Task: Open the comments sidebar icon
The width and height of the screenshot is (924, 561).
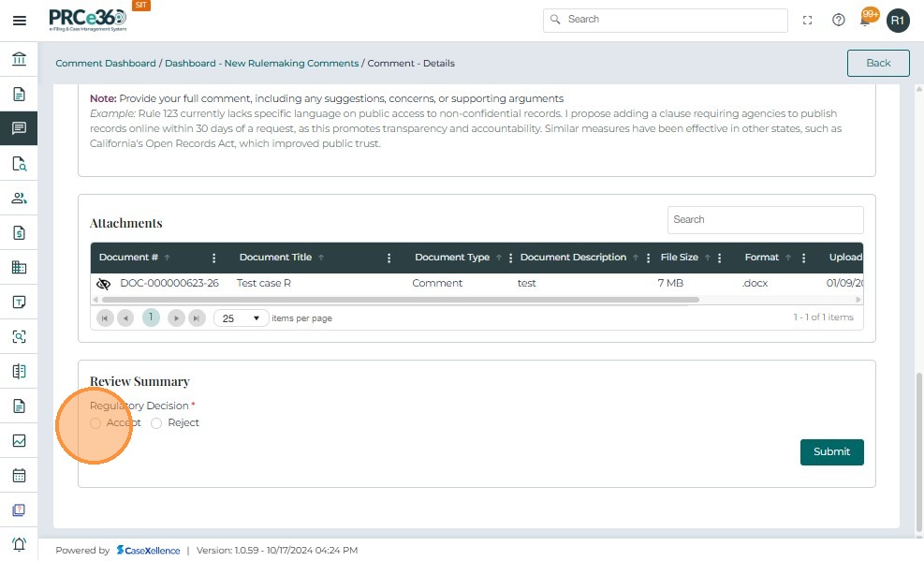Action: click(19, 128)
